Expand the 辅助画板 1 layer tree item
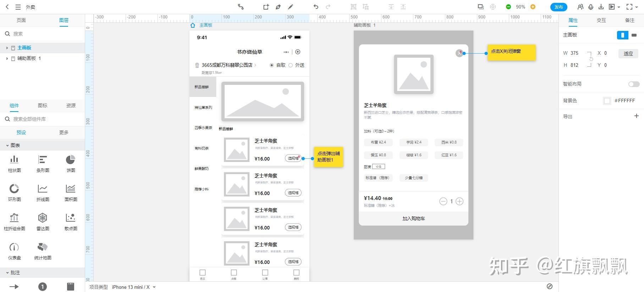 (7, 58)
